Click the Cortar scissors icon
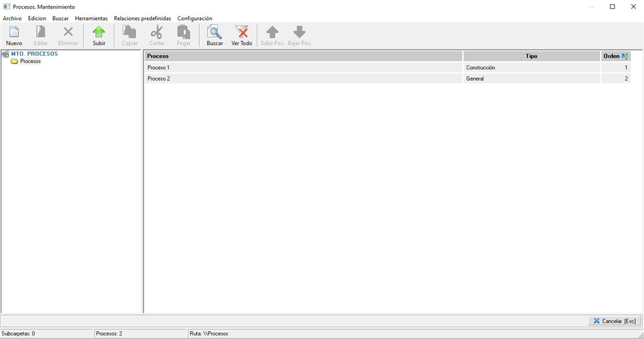The width and height of the screenshot is (644, 339). point(157,32)
